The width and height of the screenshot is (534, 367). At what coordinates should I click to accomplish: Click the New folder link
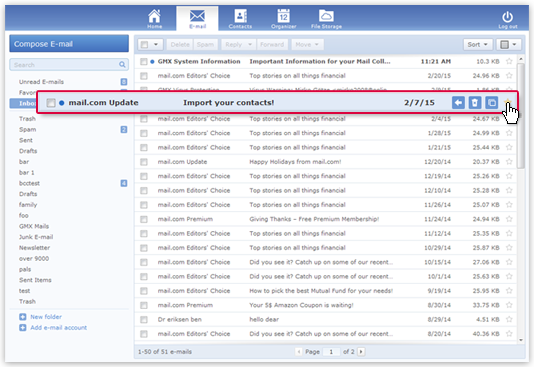pyautogui.click(x=46, y=317)
